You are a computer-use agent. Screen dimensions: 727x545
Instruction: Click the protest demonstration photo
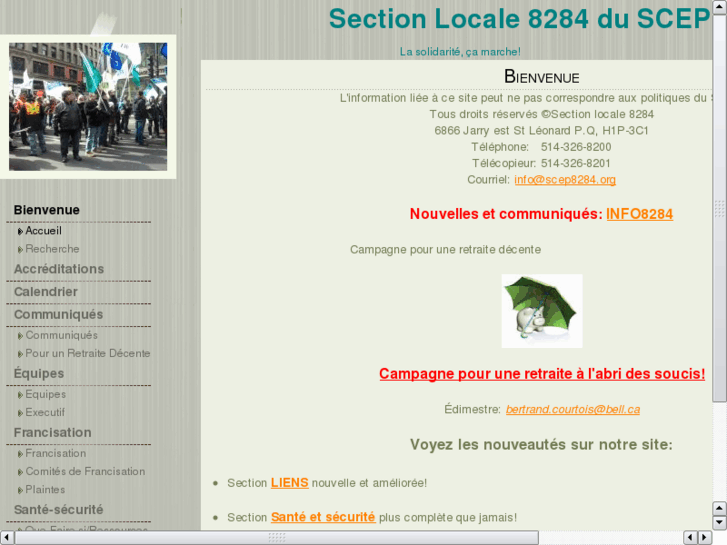[x=88, y=107]
